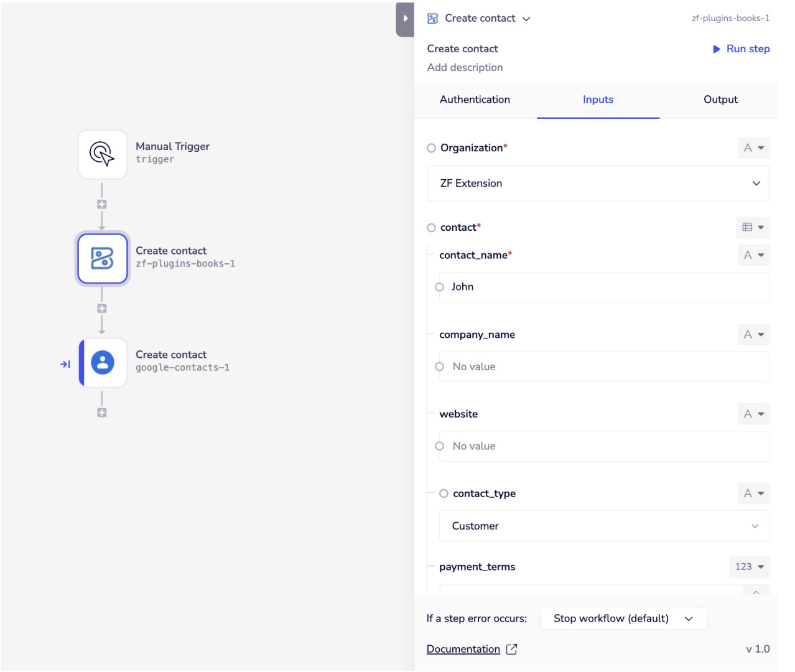Image resolution: width=795 pixels, height=672 pixels.
Task: Add step after the google-contacts-1 node
Action: (102, 413)
